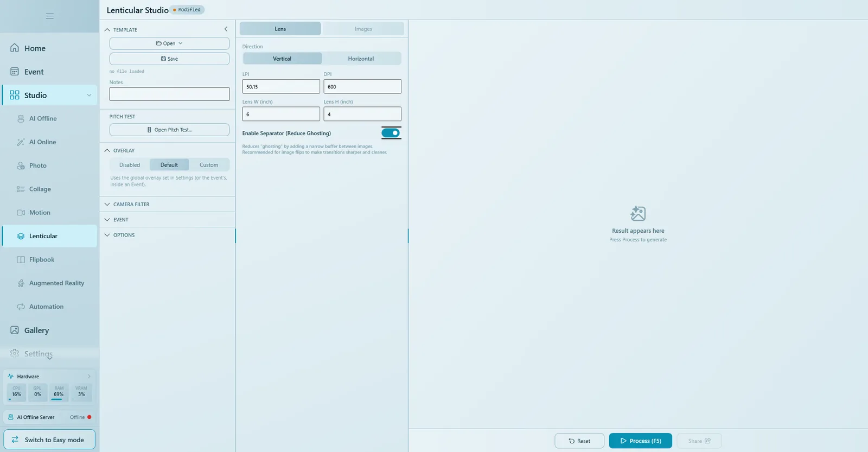Open the Augmented Reality studio
Viewport: 868px width, 452px height.
49,283
